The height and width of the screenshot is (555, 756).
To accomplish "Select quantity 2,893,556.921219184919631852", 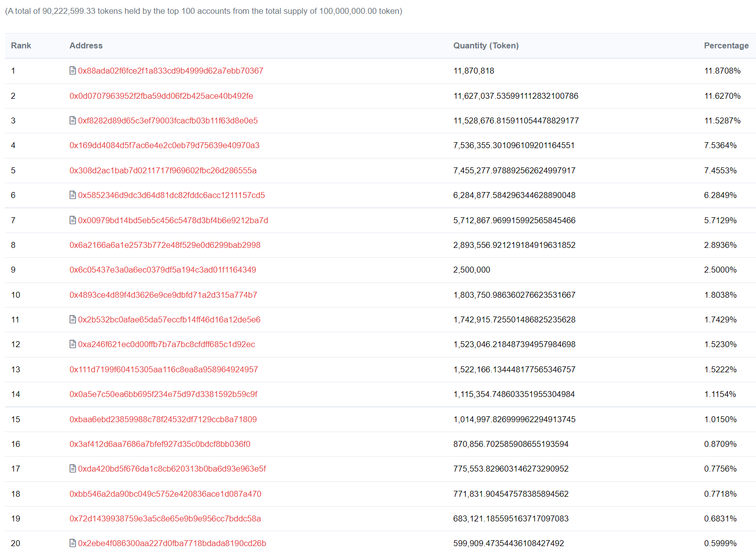I will 515,245.
